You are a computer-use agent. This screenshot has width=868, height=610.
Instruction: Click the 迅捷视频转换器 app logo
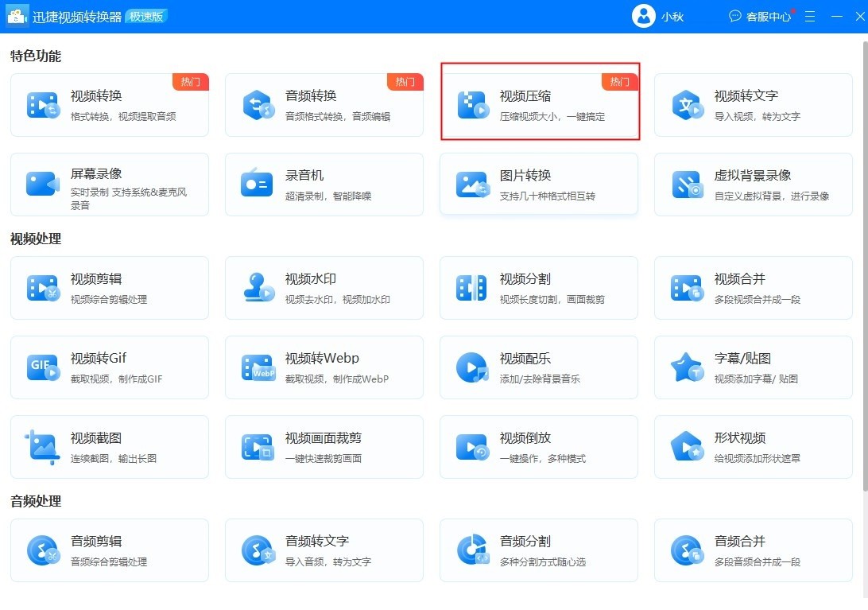click(x=17, y=16)
